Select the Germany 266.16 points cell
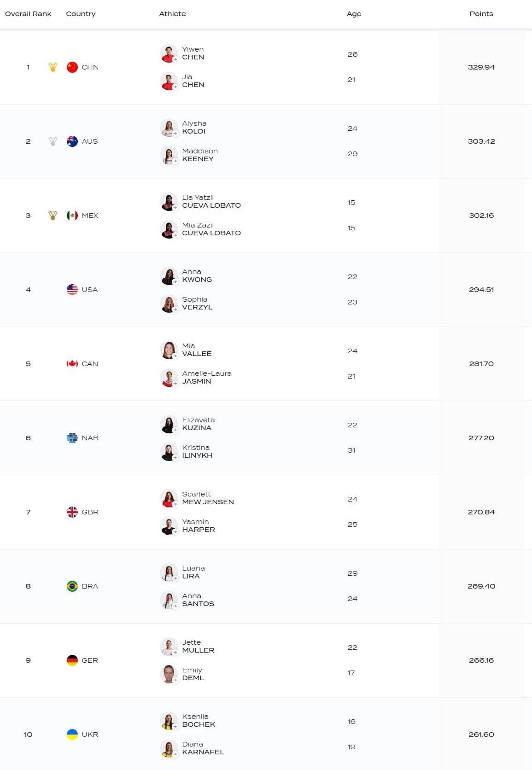Viewport: 532px width, 770px height. tap(481, 660)
